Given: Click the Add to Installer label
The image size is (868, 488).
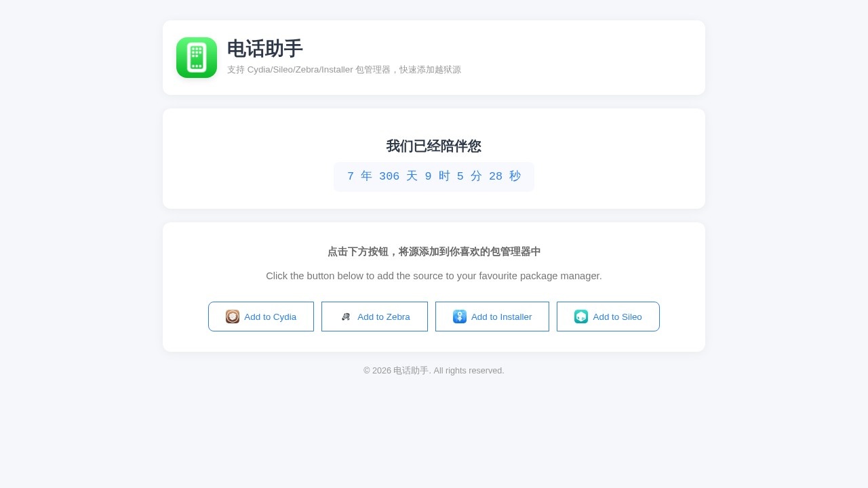Looking at the screenshot, I should point(501,317).
